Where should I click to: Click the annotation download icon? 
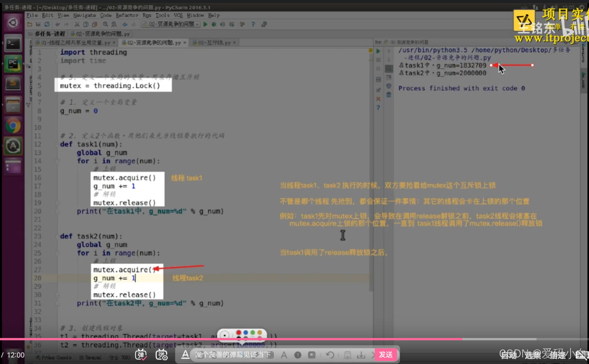click(361, 355)
